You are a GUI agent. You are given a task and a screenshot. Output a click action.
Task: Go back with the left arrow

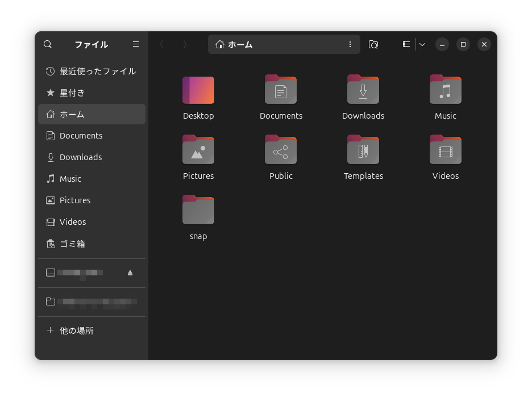pyautogui.click(x=162, y=44)
